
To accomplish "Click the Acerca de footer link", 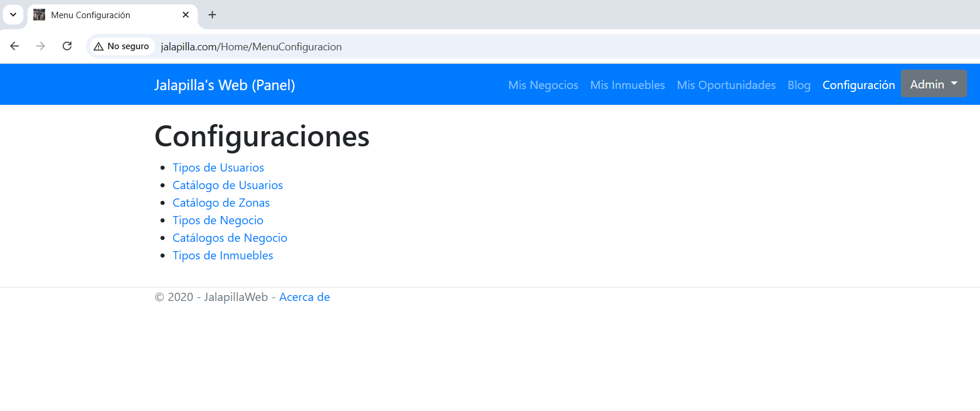I will (304, 297).
